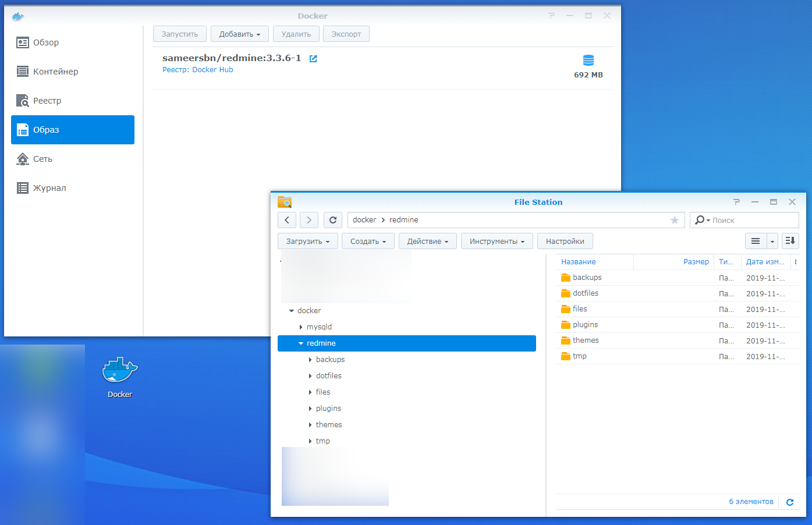Expand files subfolder in tree
Screen dimensions: 812x525
click(310, 392)
